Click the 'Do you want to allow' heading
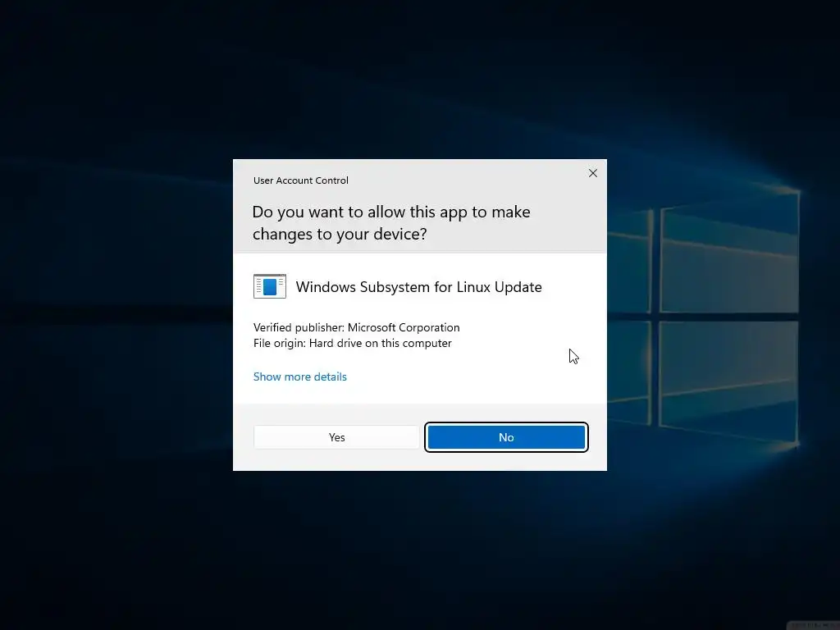840x630 pixels. pos(391,223)
